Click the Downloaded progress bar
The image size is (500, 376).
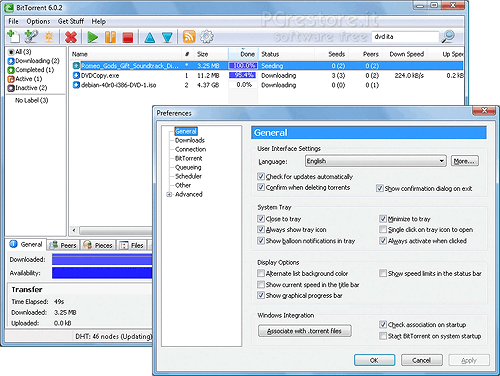[x=102, y=260]
